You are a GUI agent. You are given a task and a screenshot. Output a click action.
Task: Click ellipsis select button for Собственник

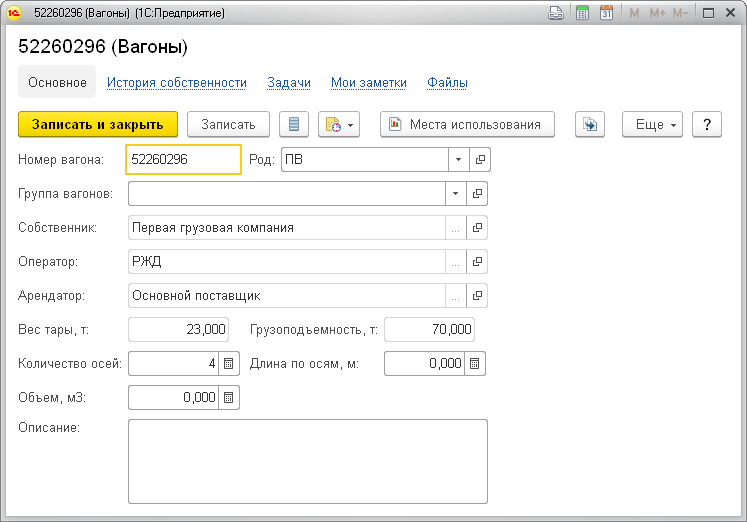pos(456,228)
